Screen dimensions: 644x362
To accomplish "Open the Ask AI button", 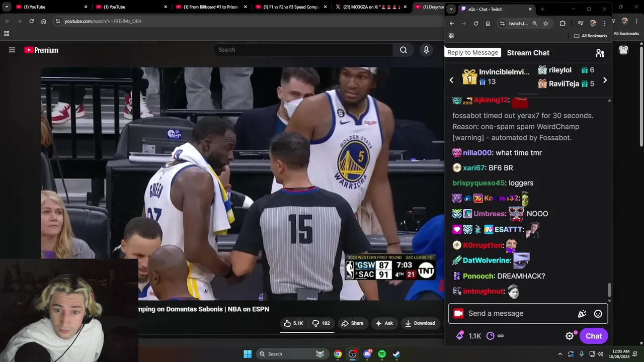I will point(384,323).
